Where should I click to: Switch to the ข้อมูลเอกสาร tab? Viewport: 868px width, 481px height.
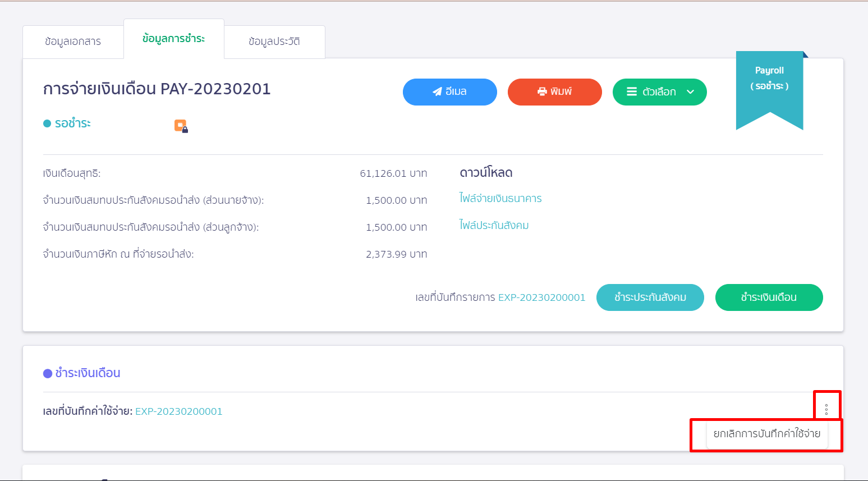click(73, 42)
